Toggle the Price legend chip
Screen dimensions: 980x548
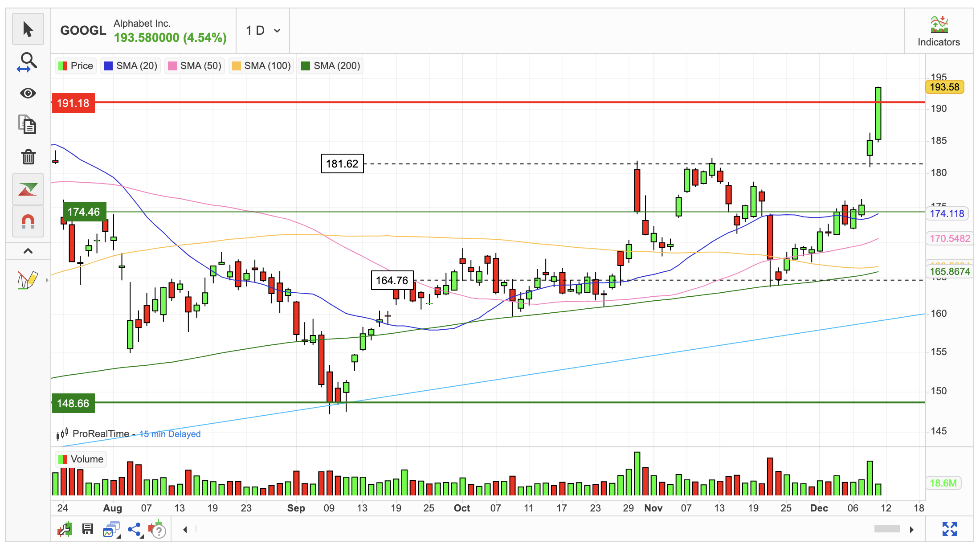76,66
